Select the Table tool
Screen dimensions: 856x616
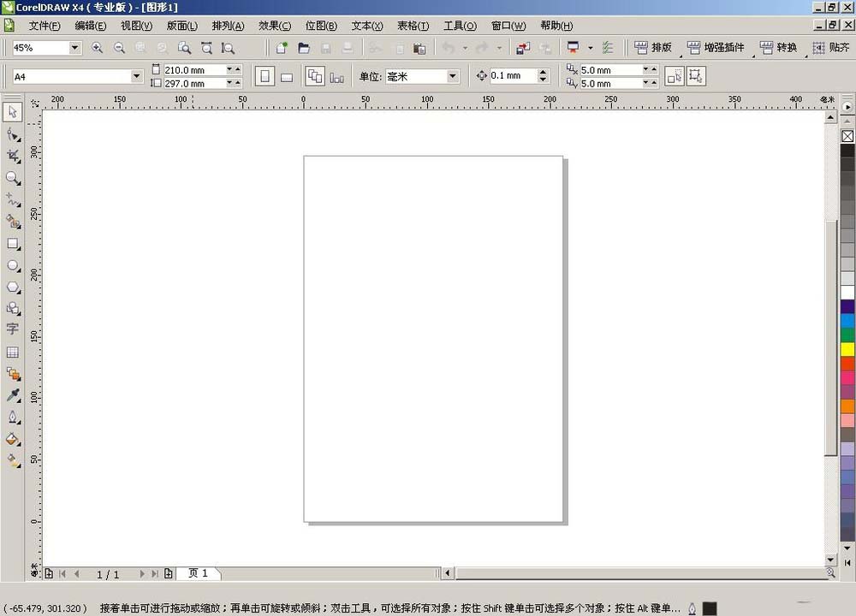pos(13,352)
